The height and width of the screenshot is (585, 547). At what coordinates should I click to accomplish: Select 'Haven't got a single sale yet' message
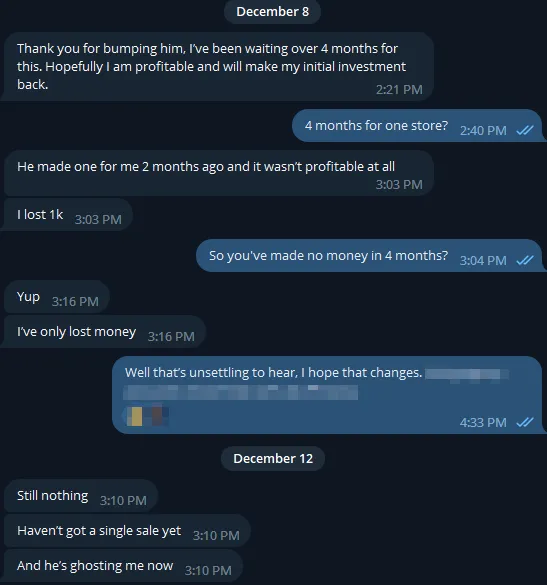[x=127, y=531]
